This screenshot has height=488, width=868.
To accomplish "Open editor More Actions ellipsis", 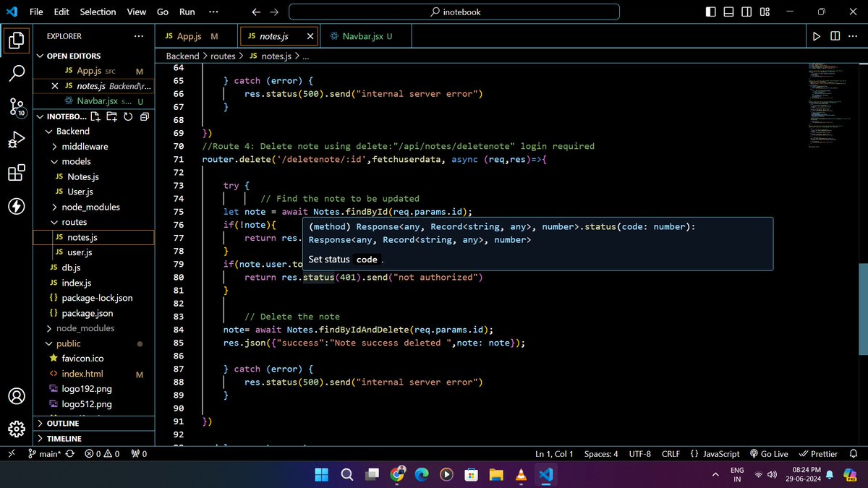I will tap(854, 36).
